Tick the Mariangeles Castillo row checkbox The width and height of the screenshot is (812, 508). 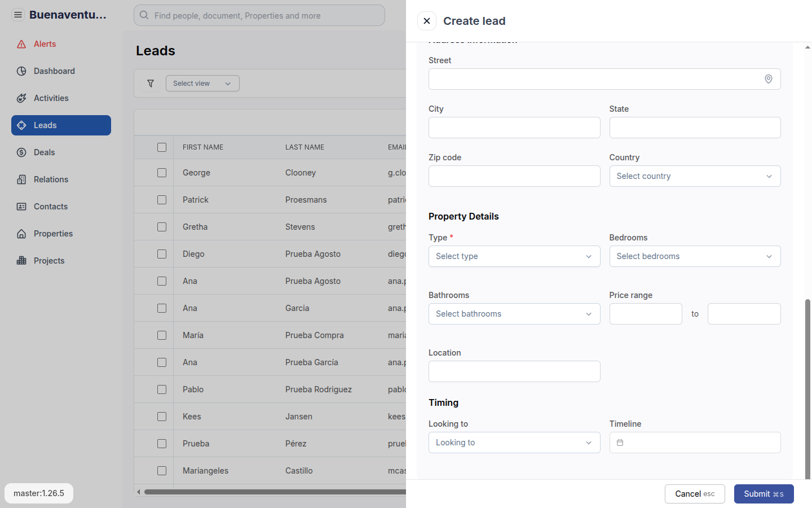(x=162, y=471)
